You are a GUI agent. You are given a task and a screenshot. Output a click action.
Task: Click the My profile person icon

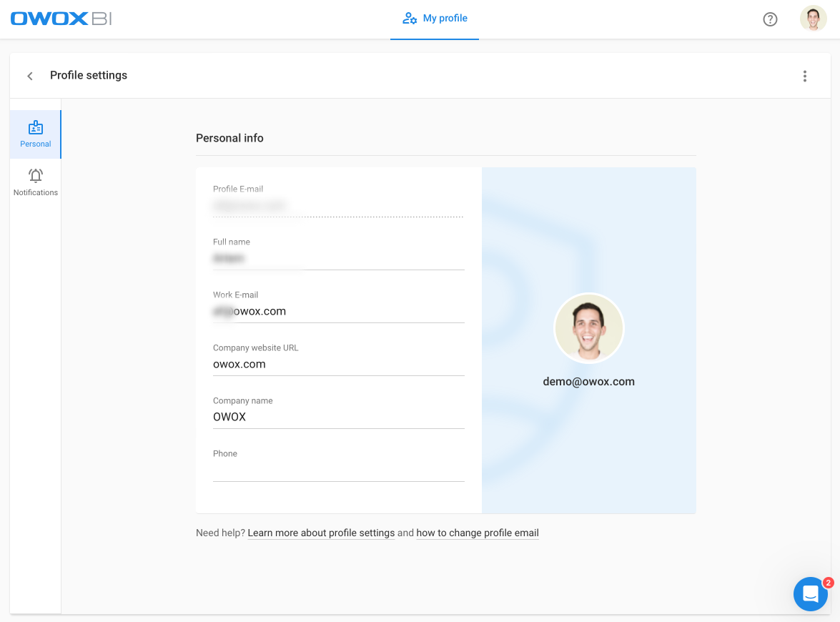tap(408, 19)
